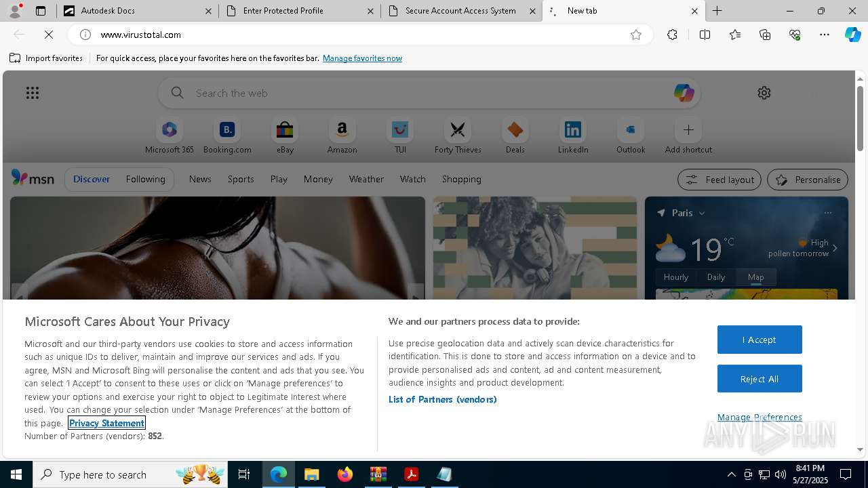This screenshot has width=868, height=488.
Task: Close the Autodesk Docs tab
Action: point(208,11)
